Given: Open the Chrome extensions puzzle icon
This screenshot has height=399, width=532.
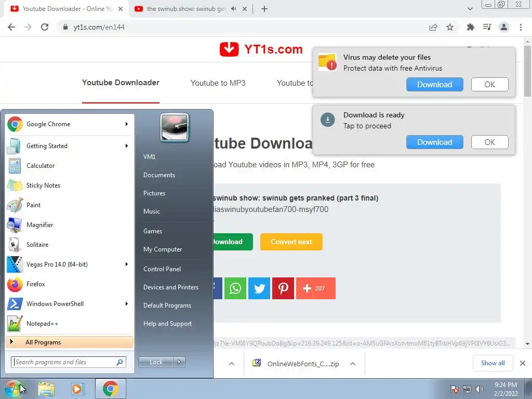Looking at the screenshot, I should (470, 27).
